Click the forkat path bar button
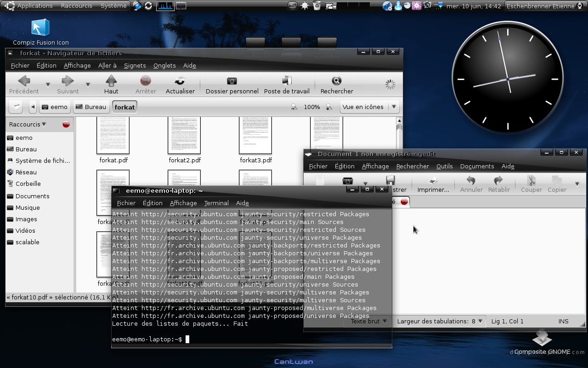 (x=124, y=107)
